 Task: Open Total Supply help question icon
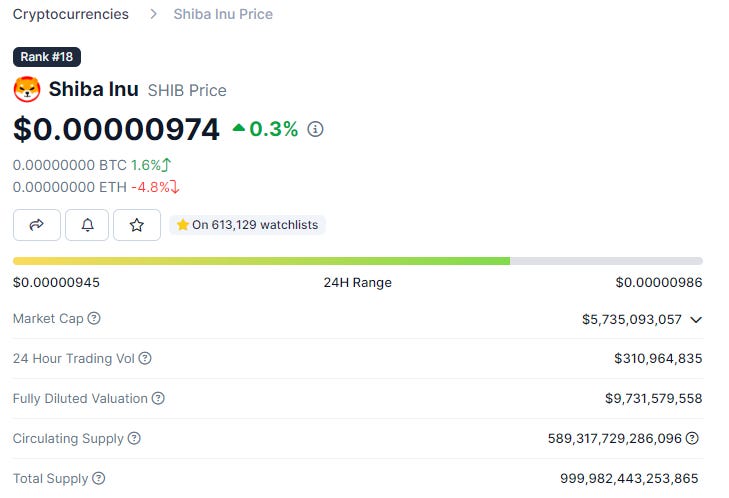99,478
